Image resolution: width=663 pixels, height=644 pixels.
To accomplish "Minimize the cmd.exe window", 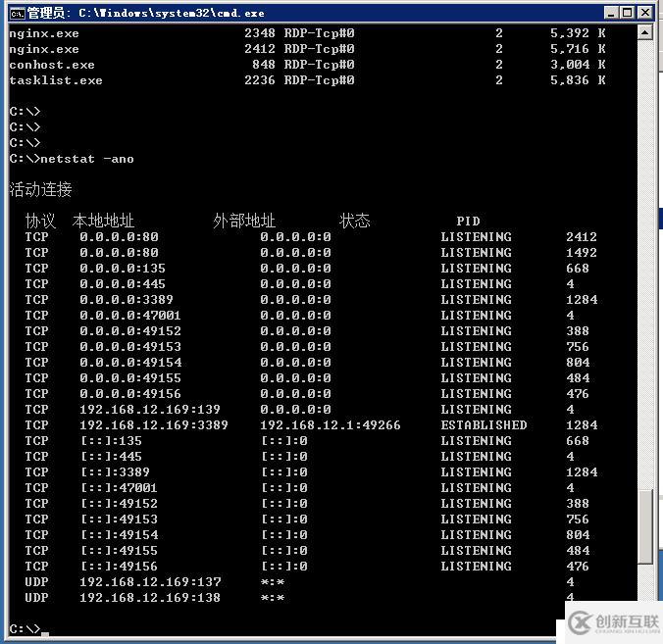I will pos(610,13).
